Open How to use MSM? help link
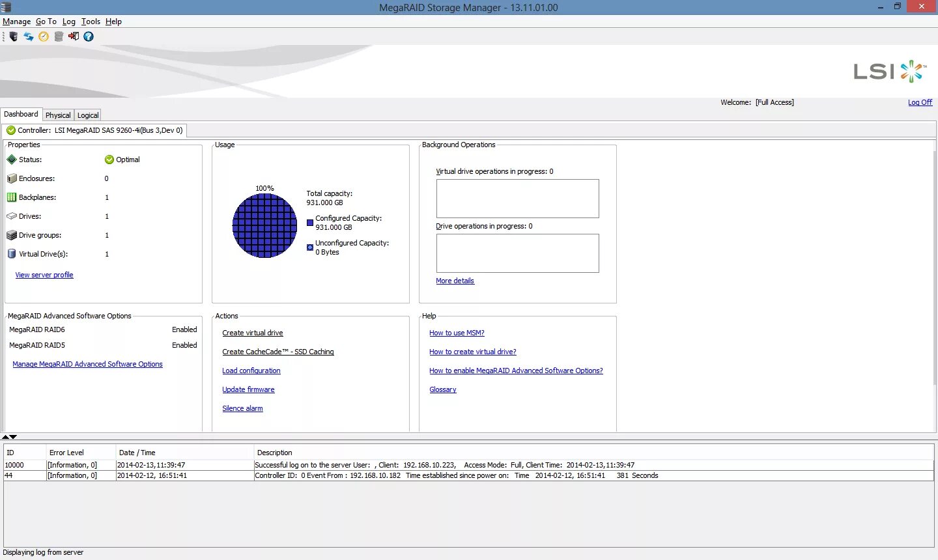Image resolution: width=938 pixels, height=560 pixels. tap(457, 333)
